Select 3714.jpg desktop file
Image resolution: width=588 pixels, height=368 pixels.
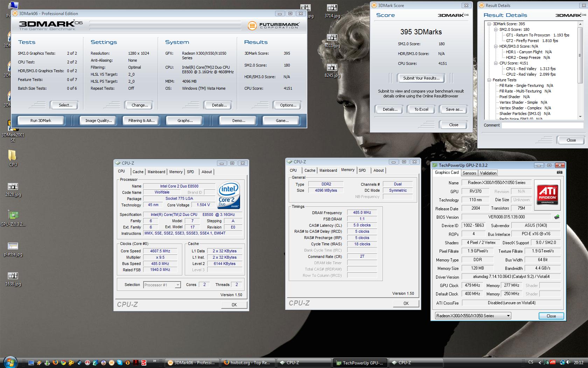coord(332,11)
